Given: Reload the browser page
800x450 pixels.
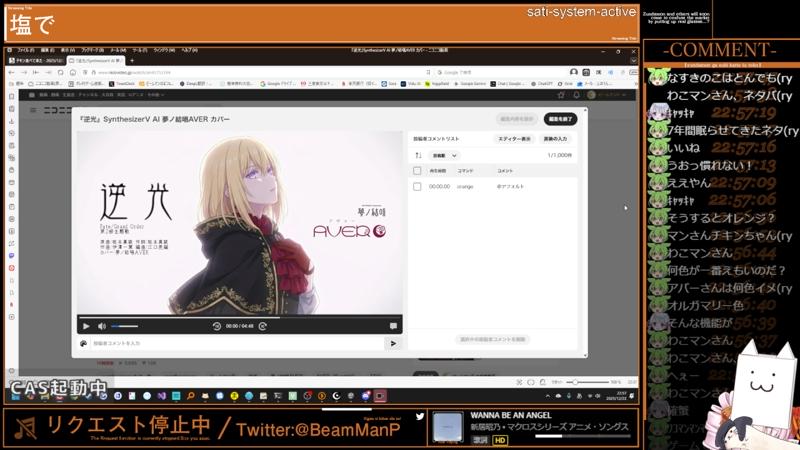Looking at the screenshot, I should [60, 72].
